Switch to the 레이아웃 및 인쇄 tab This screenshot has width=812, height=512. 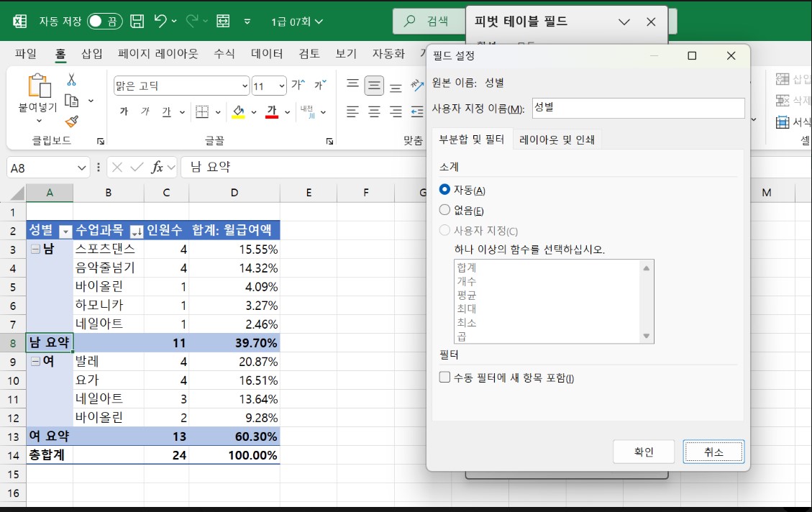tap(557, 140)
